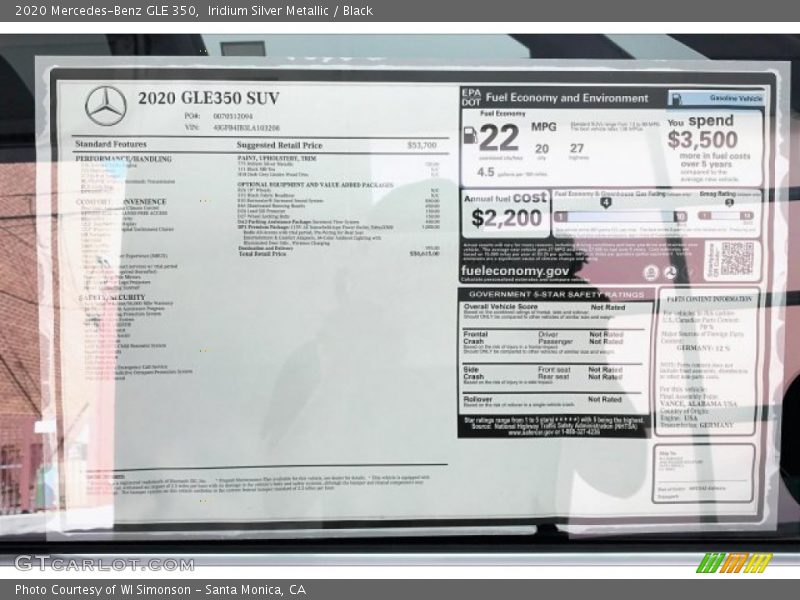Image resolution: width=800 pixels, height=600 pixels.
Task: Click the '2020 GLE350 SUV' heading
Action: (x=209, y=98)
